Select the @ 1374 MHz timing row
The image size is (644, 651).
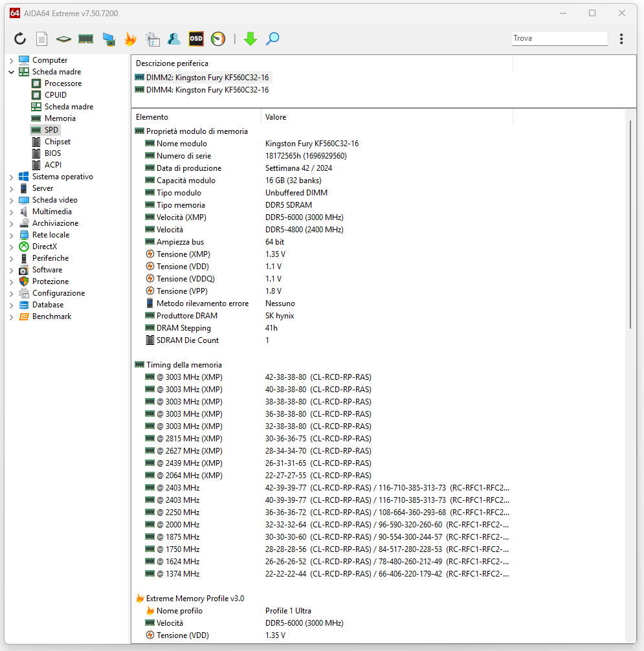tap(322, 574)
